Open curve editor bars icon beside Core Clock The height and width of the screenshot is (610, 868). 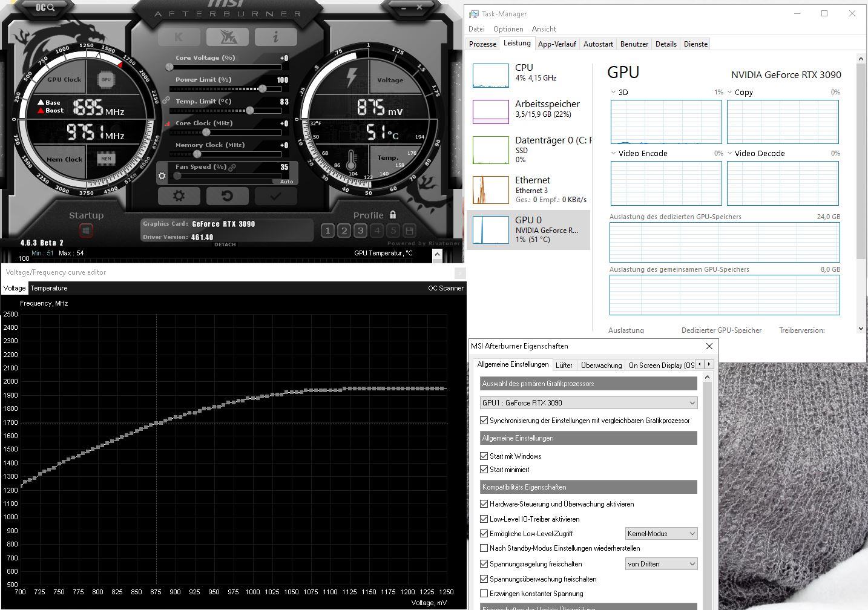[x=167, y=123]
